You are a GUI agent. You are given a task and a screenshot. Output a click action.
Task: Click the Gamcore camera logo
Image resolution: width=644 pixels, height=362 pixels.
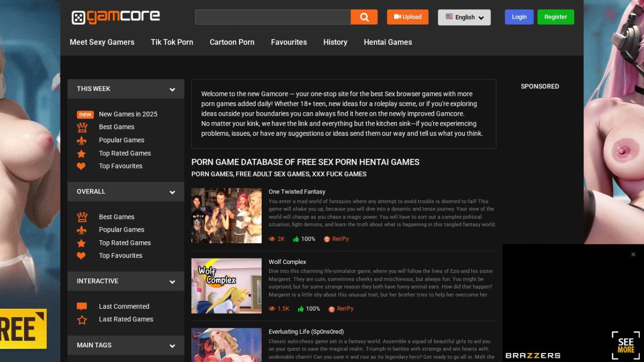pyautogui.click(x=79, y=17)
